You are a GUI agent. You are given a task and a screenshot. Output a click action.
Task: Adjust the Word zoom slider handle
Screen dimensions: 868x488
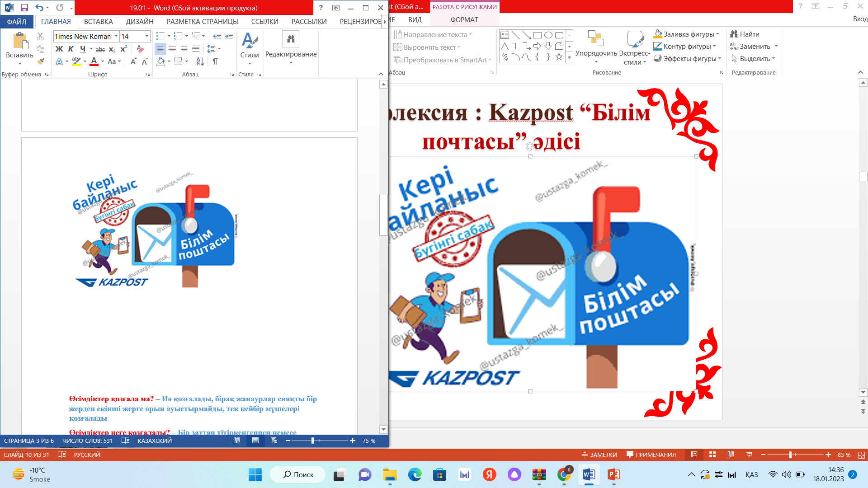tap(312, 441)
